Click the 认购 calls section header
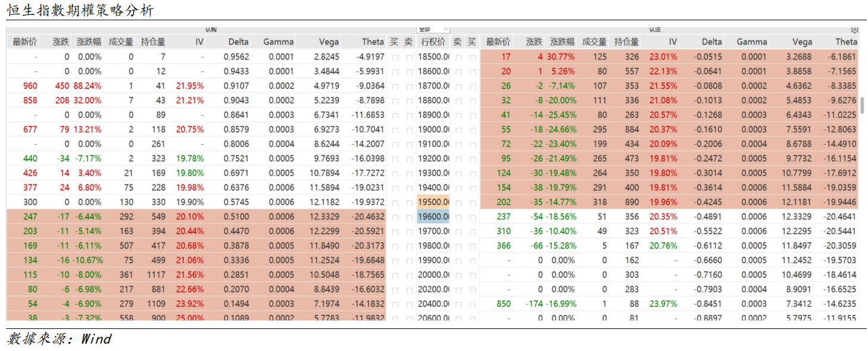 [x=211, y=29]
